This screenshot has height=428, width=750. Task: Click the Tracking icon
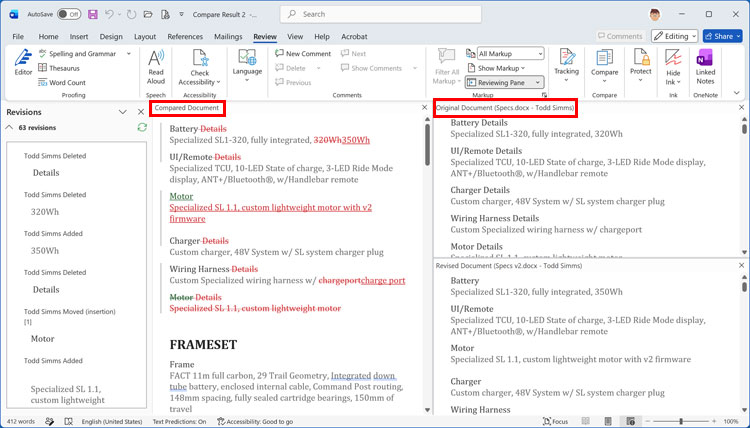coord(566,57)
